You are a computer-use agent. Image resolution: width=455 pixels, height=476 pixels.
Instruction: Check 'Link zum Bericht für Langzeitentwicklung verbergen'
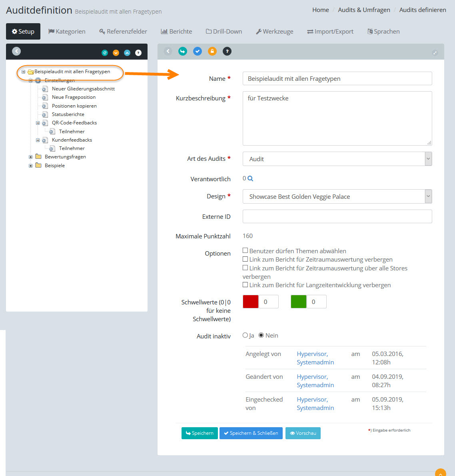(245, 285)
